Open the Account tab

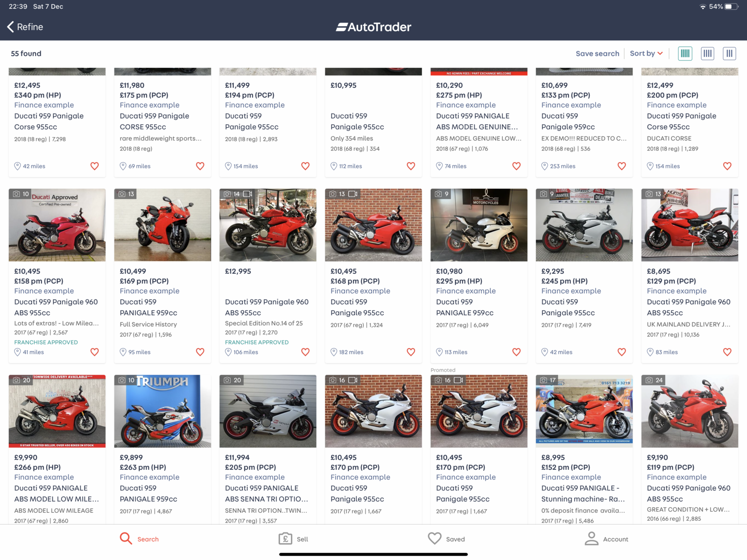pos(606,539)
